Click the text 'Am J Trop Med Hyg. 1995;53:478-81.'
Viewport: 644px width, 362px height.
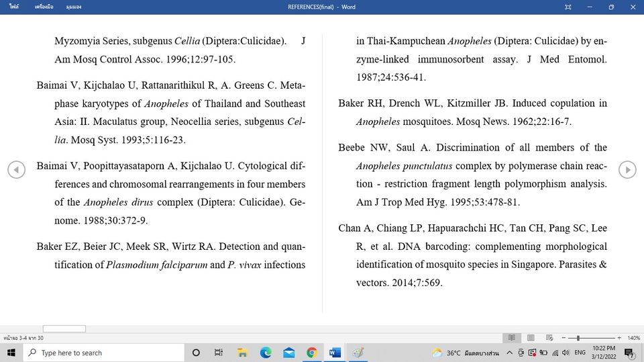point(438,202)
